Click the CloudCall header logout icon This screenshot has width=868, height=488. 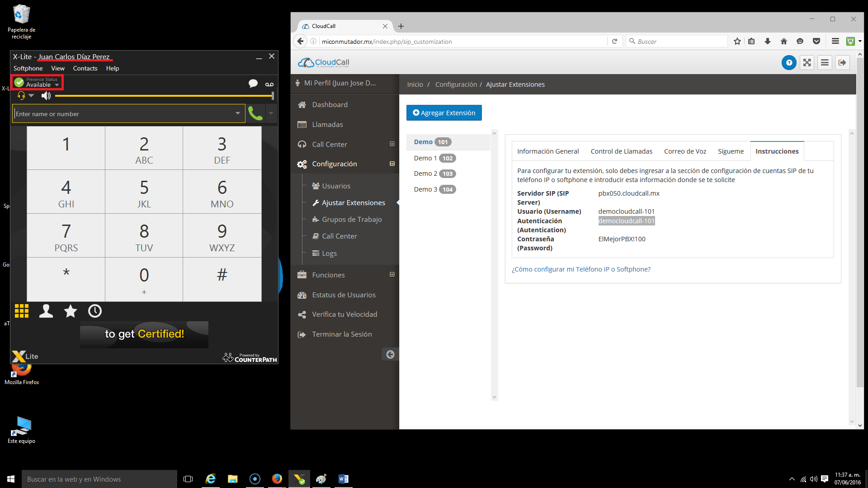842,63
